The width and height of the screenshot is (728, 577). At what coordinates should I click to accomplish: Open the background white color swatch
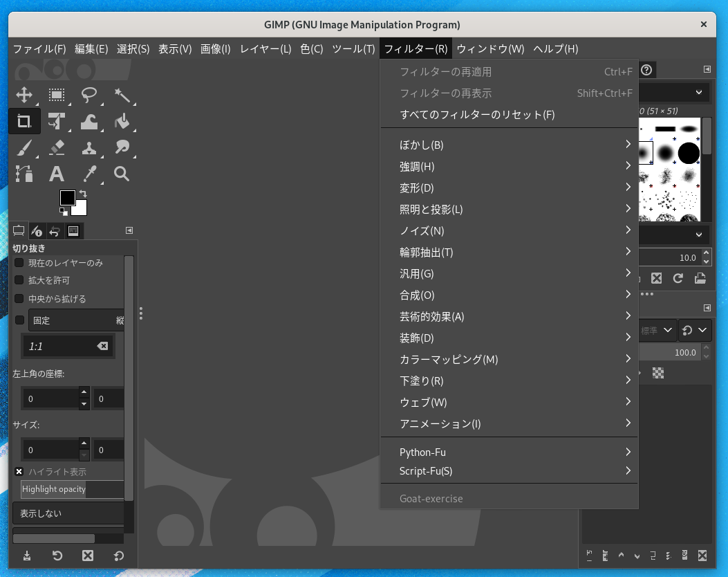tap(81, 210)
